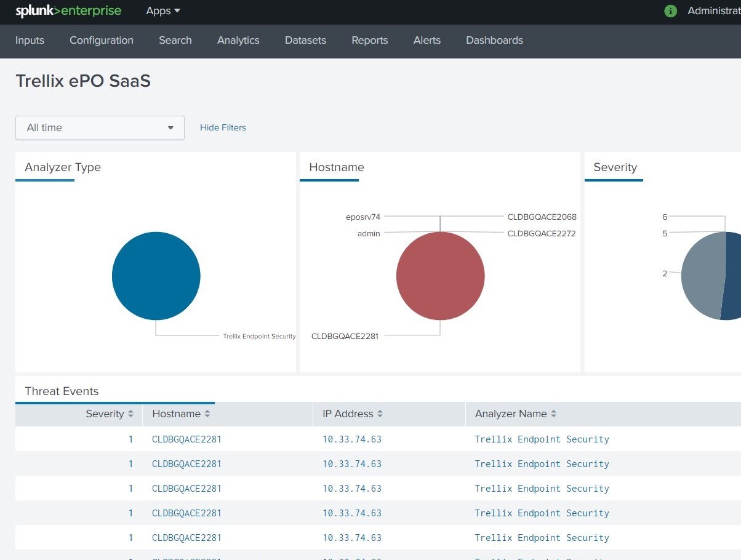Click the CLDBGQACE2272 chart label

click(x=542, y=234)
